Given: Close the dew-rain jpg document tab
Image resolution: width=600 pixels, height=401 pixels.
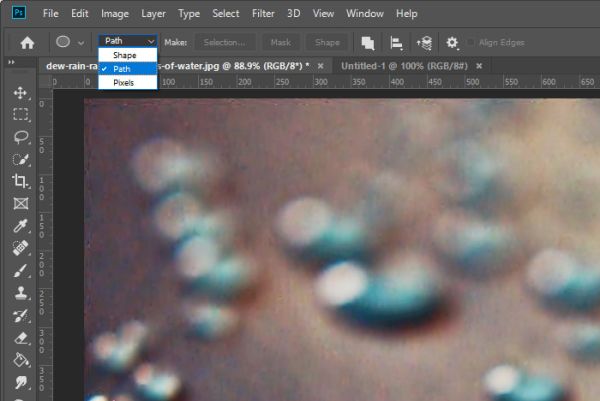Looking at the screenshot, I should [x=321, y=66].
